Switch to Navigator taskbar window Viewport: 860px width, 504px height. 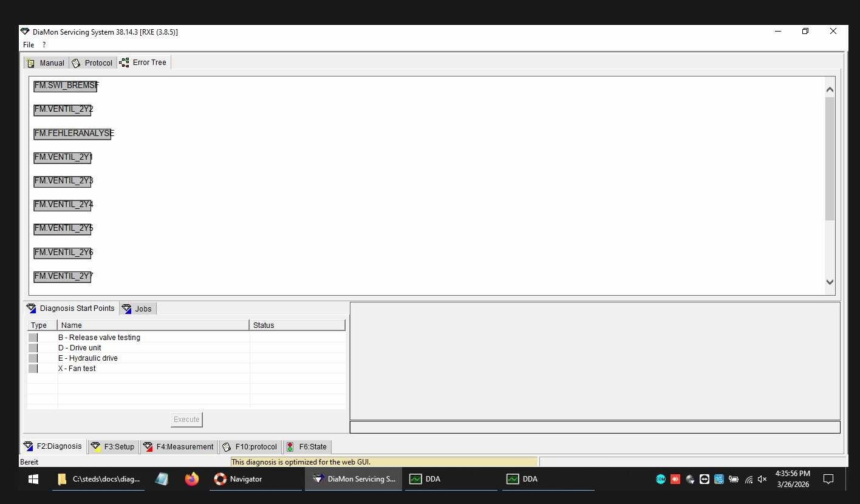click(x=255, y=479)
